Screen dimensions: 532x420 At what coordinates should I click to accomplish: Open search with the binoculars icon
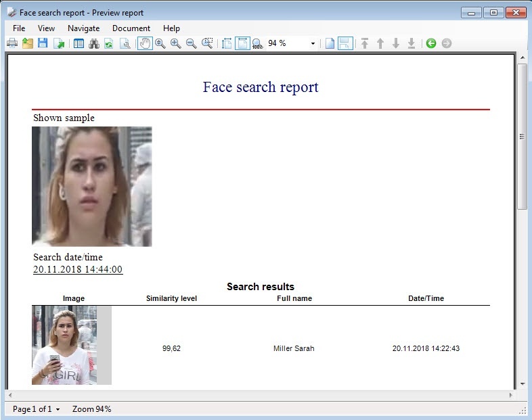pyautogui.click(x=94, y=43)
